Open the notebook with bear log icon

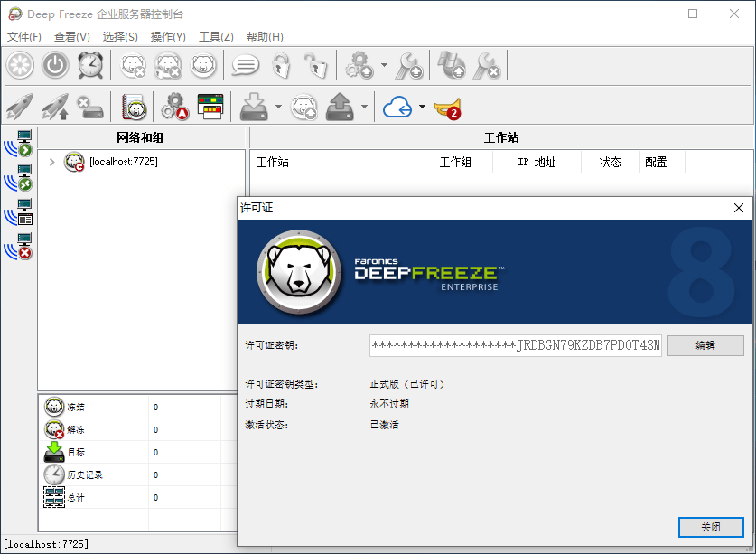pos(134,107)
